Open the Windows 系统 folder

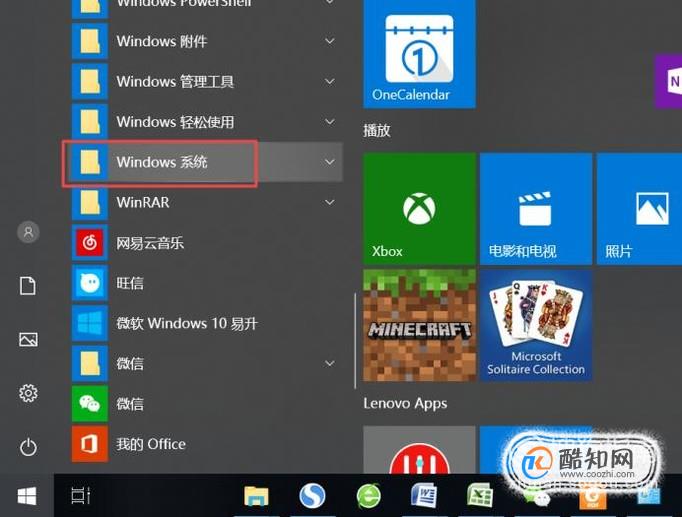pyautogui.click(x=207, y=162)
